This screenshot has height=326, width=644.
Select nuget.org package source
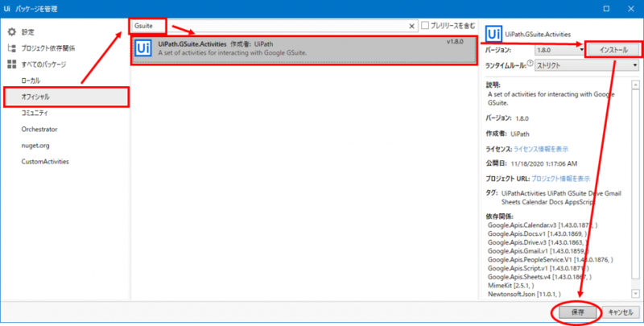[35, 146]
